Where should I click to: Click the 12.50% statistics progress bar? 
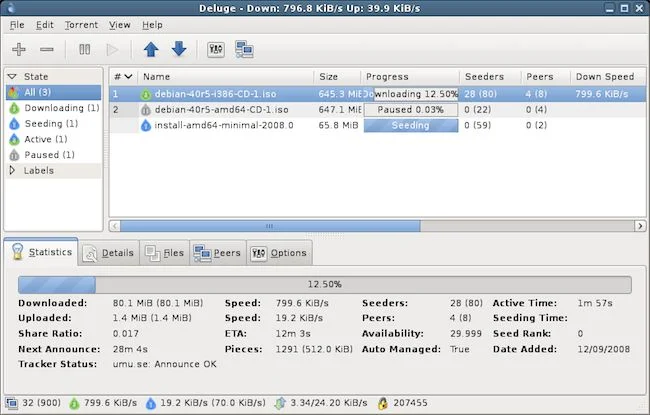pyautogui.click(x=325, y=284)
